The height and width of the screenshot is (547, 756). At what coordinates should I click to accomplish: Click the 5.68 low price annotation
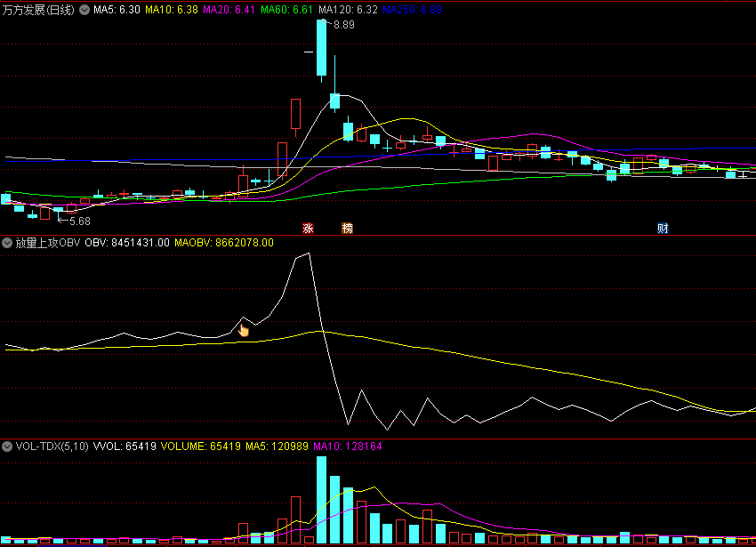(79, 221)
